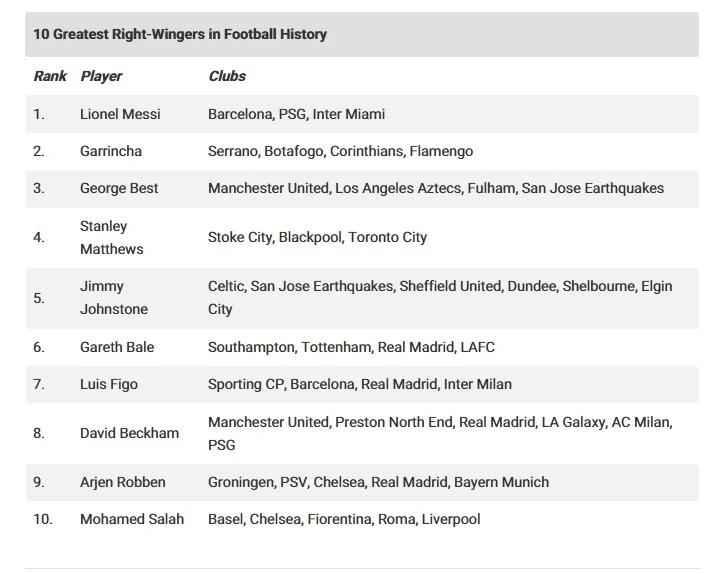This screenshot has height=574, width=728.
Task: Click the Jimmy Johnstone player cell
Action: click(x=114, y=297)
